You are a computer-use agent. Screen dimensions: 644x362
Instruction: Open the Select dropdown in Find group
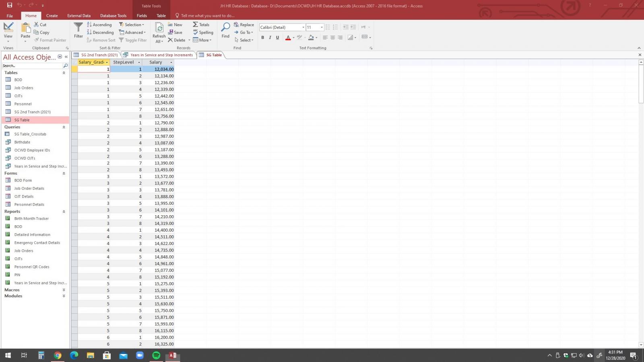click(244, 40)
